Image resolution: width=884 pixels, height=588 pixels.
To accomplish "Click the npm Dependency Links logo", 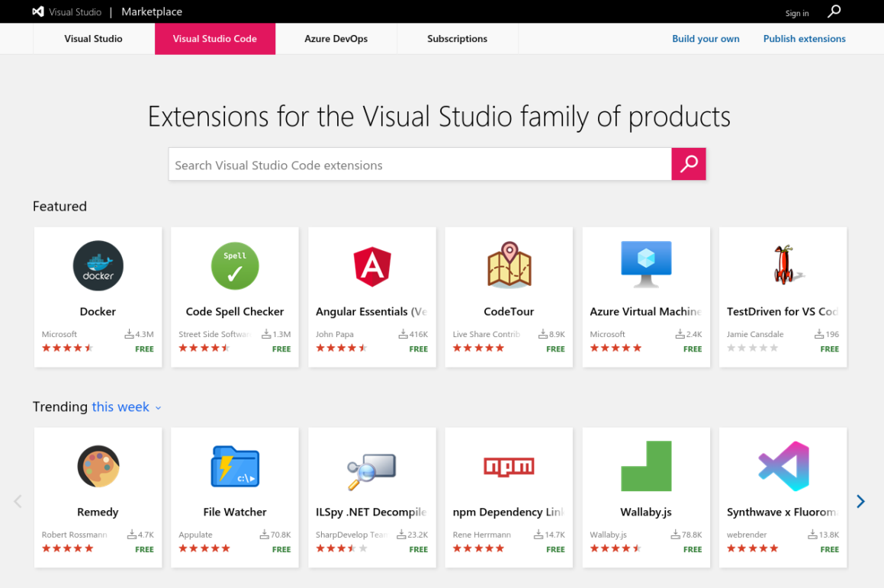I will [x=509, y=466].
